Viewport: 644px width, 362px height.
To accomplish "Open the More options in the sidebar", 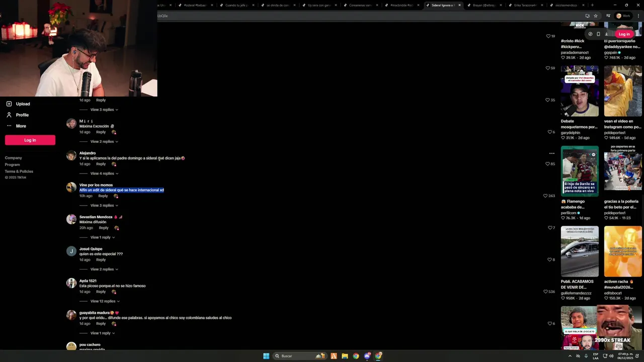I will point(16,126).
